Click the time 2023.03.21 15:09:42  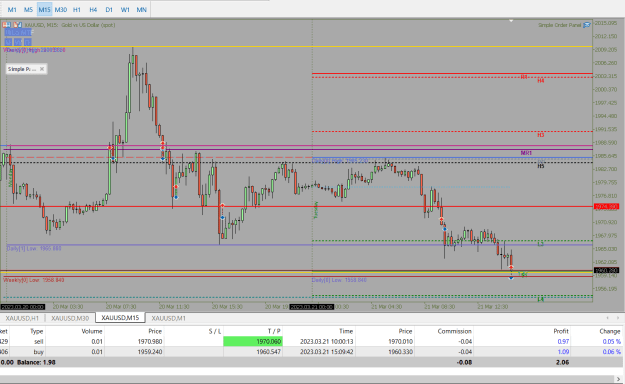click(326, 352)
